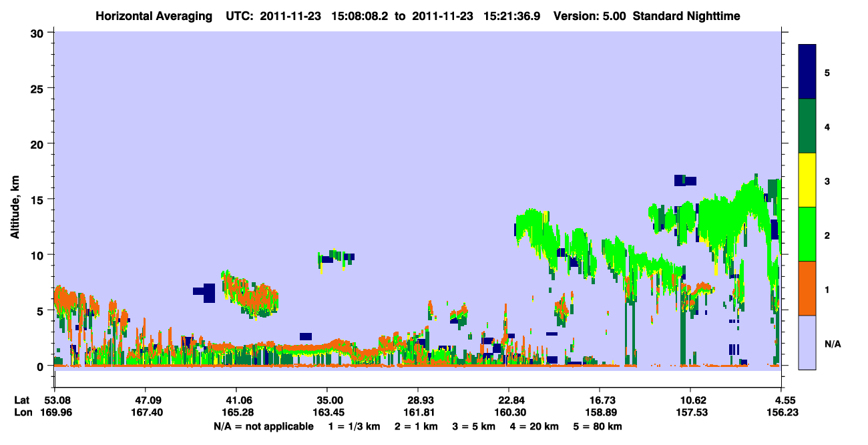The height and width of the screenshot is (445, 868).
Task: Click the longitude value "158.89"
Action: [600, 413]
